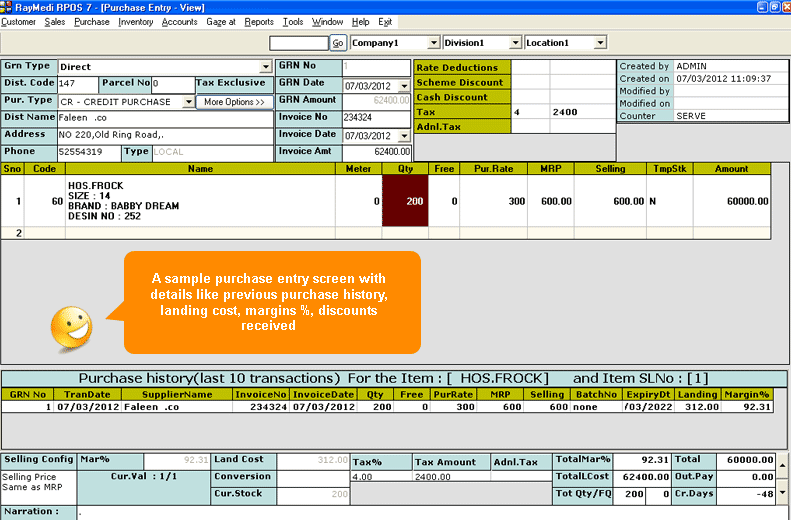This screenshot has height=520, width=791.
Task: Click the Land Cost field 312.00
Action: tap(313, 460)
